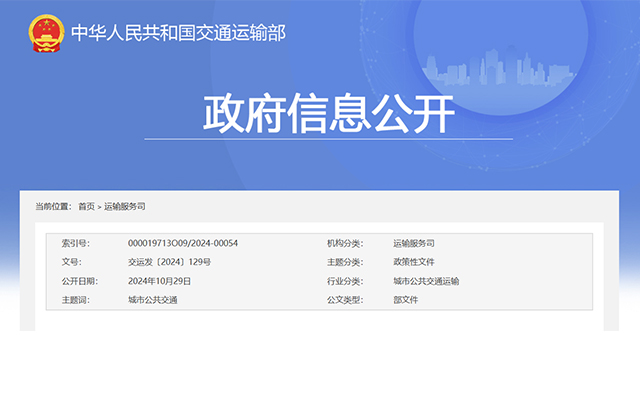Click the 公文类型 field label
640x400 pixels.
344,300
